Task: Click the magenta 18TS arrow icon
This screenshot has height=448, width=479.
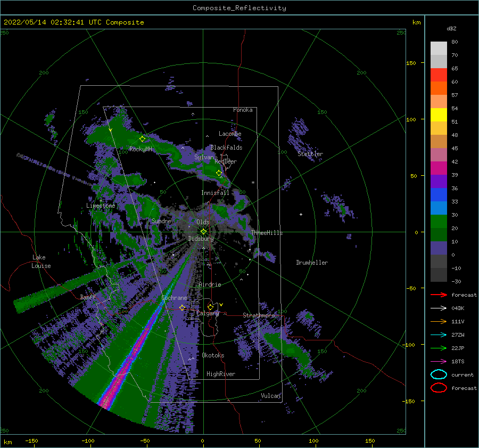Action: (x=439, y=361)
